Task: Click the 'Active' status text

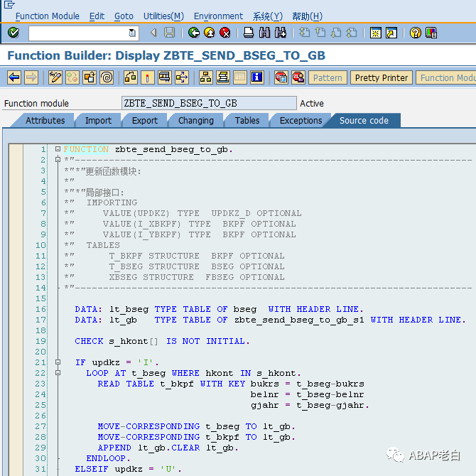Action: pyautogui.click(x=311, y=104)
